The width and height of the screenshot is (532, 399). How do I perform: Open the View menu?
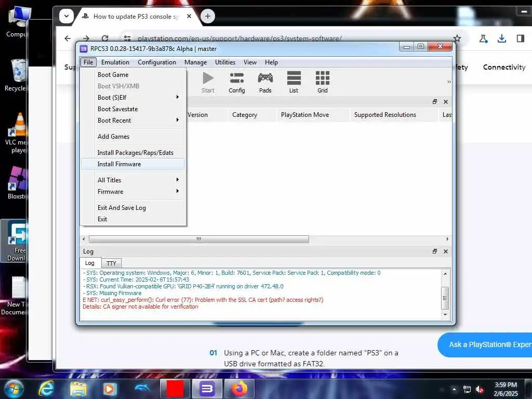250,62
